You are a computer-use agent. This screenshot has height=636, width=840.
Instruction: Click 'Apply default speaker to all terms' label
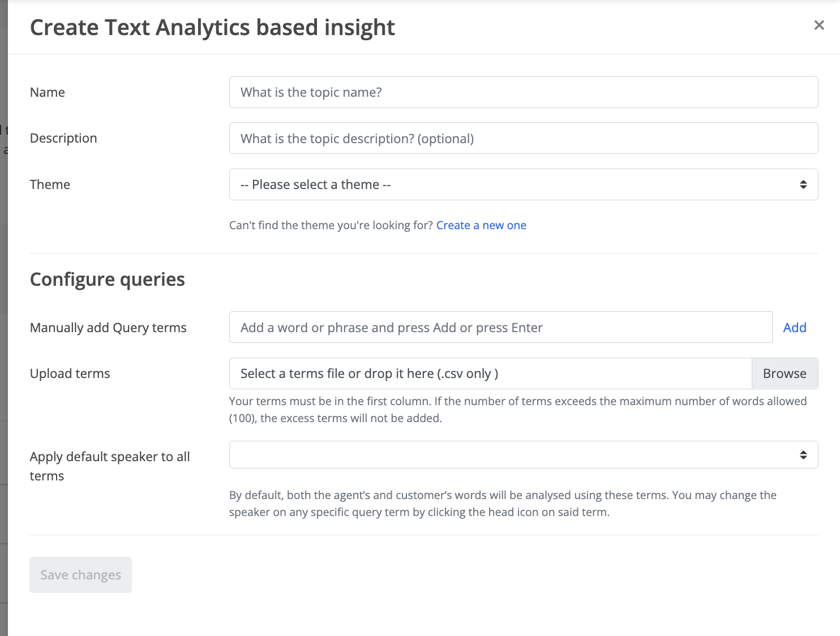pos(110,466)
